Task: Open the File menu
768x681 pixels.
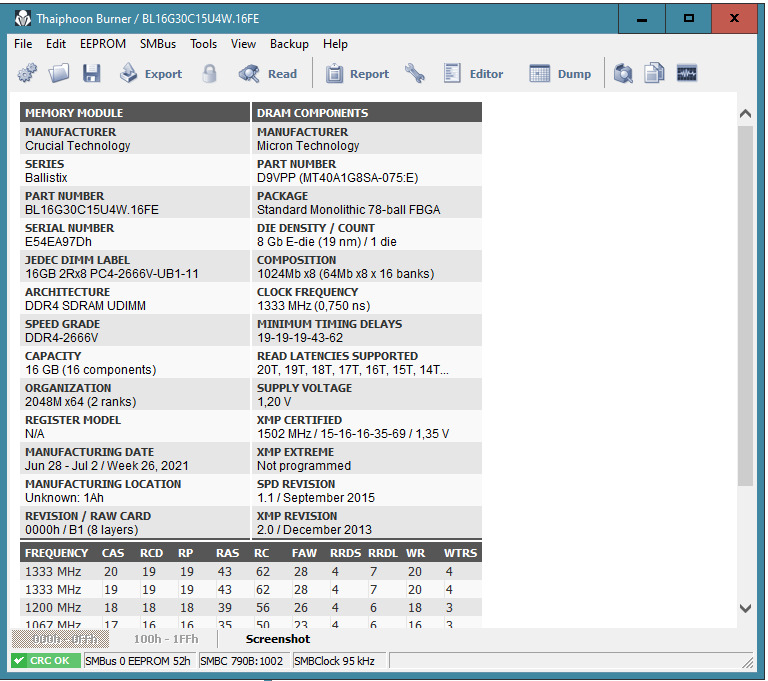Action: pyautogui.click(x=23, y=44)
